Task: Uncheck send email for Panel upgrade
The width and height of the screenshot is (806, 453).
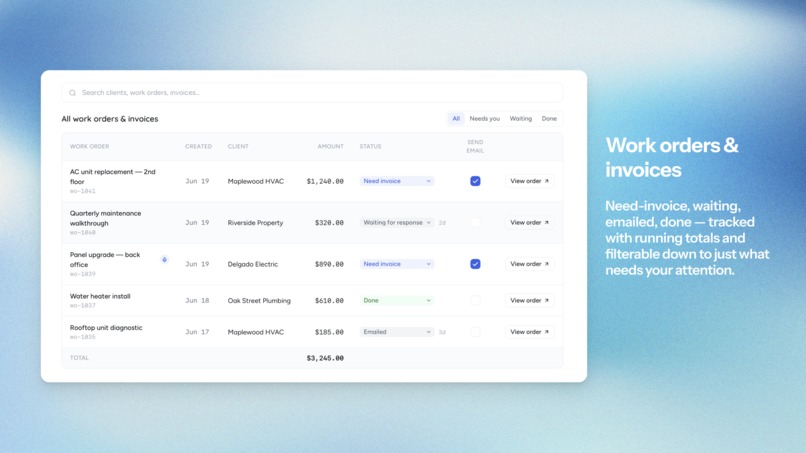Action: coord(475,264)
